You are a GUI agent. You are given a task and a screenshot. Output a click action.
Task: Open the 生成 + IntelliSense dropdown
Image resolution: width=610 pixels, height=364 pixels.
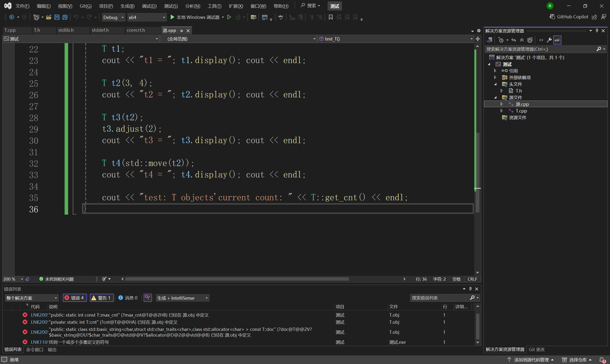(x=182, y=298)
